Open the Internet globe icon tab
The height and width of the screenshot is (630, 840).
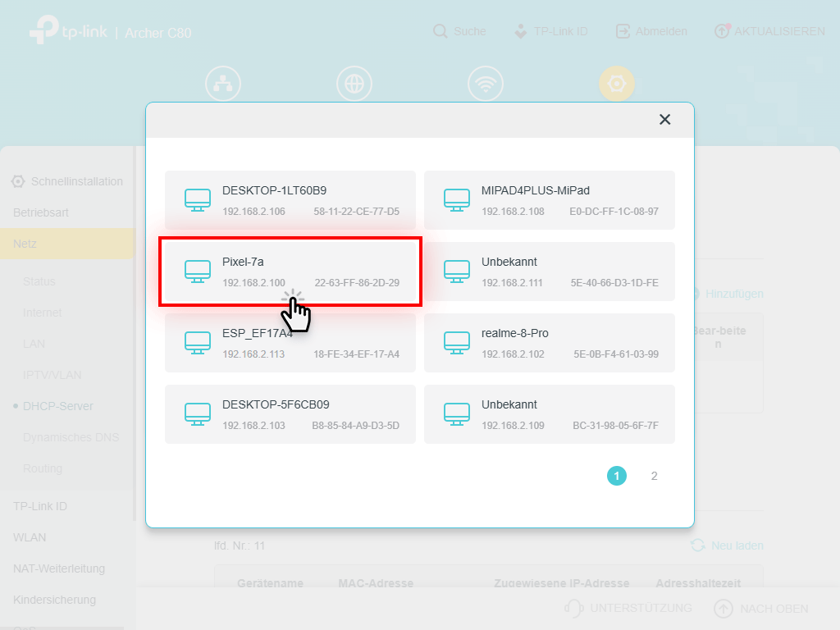[354, 84]
